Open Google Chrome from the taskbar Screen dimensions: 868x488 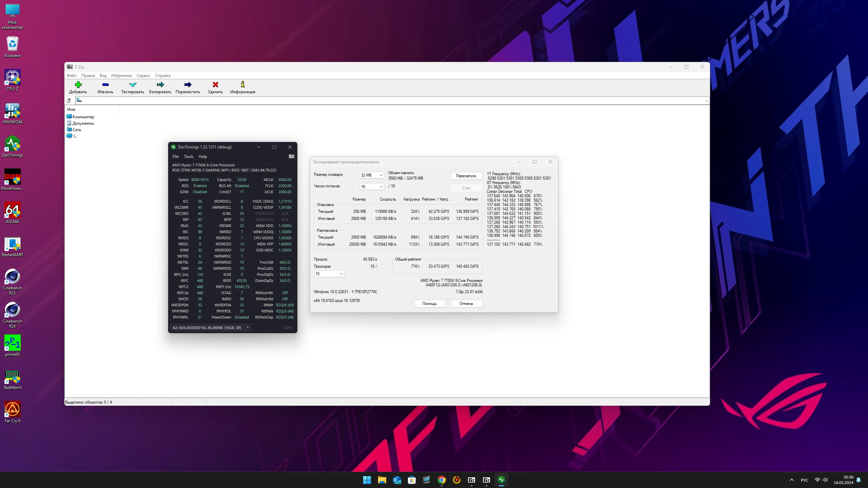[441, 480]
